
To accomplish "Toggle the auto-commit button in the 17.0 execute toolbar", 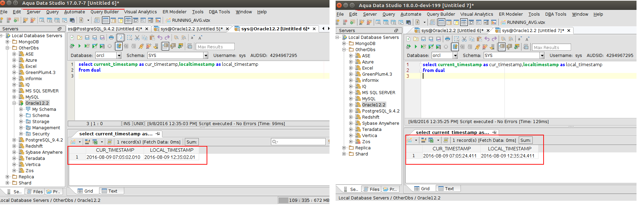I will click(x=119, y=46).
